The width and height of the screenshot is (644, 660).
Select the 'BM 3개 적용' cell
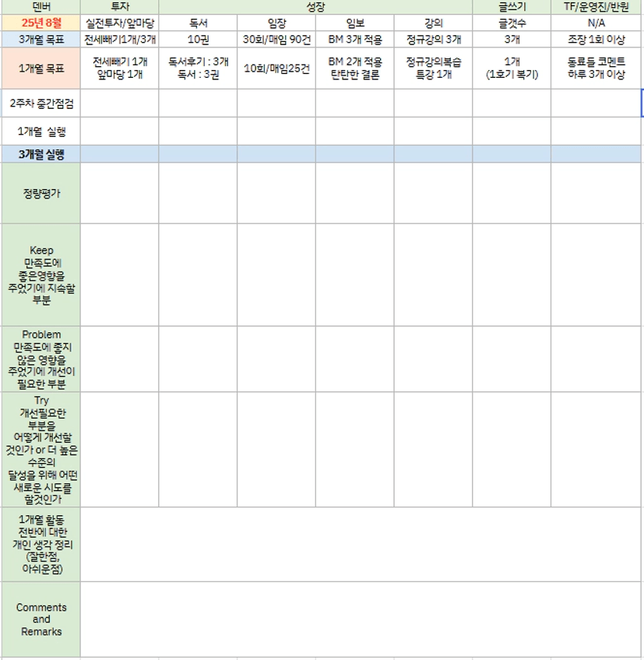pos(354,39)
